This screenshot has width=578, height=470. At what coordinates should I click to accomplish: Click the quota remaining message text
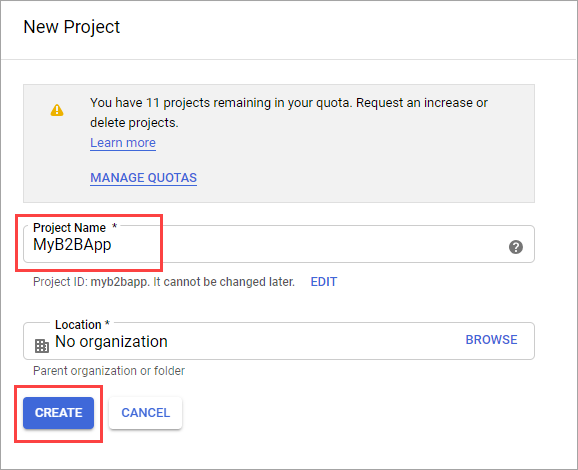pyautogui.click(x=289, y=112)
